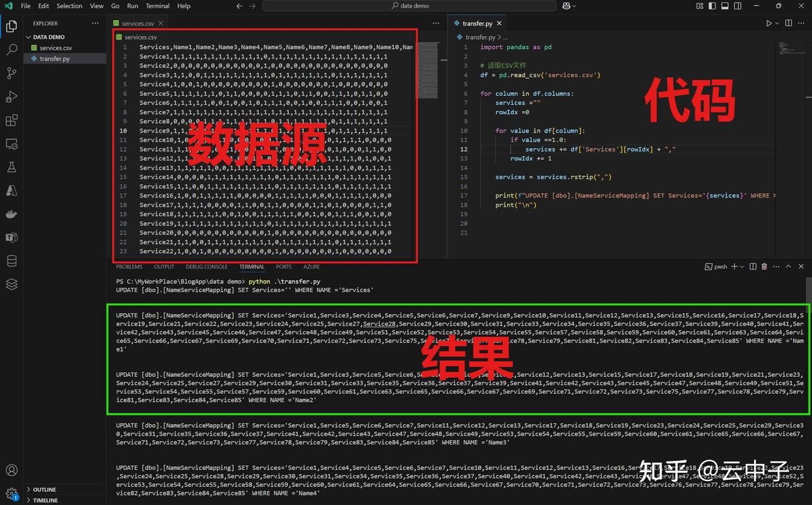Open Remote Explorer in activity bar
Image resolution: width=812 pixels, height=505 pixels.
click(11, 144)
